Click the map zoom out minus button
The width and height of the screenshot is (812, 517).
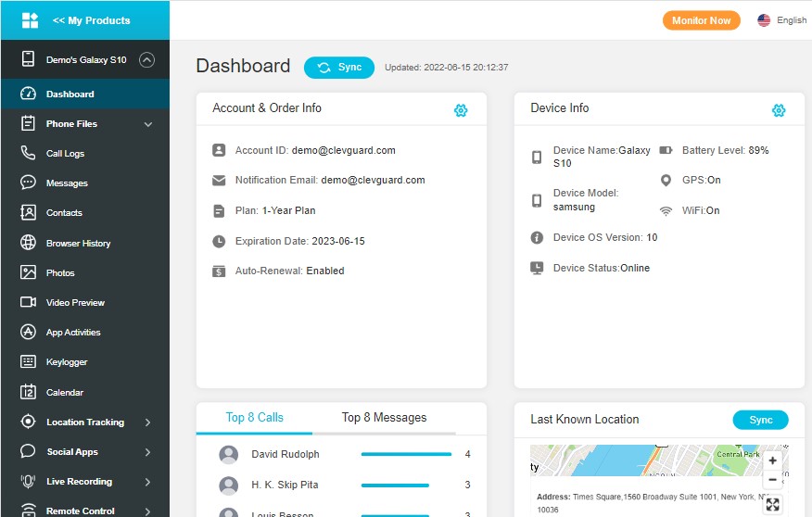coord(772,480)
